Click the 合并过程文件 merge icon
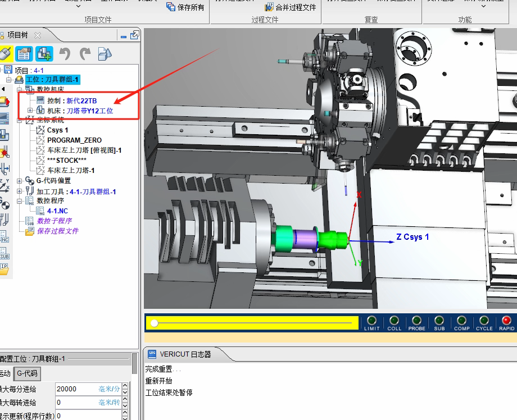This screenshot has width=517, height=420. 269,7
